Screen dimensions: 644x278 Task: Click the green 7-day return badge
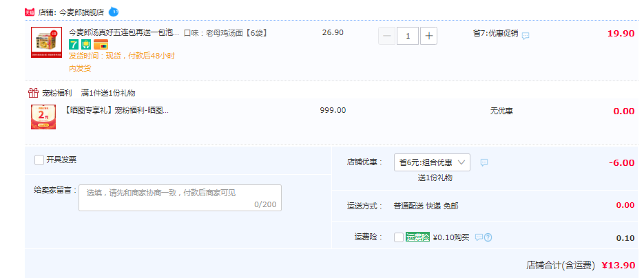click(74, 44)
